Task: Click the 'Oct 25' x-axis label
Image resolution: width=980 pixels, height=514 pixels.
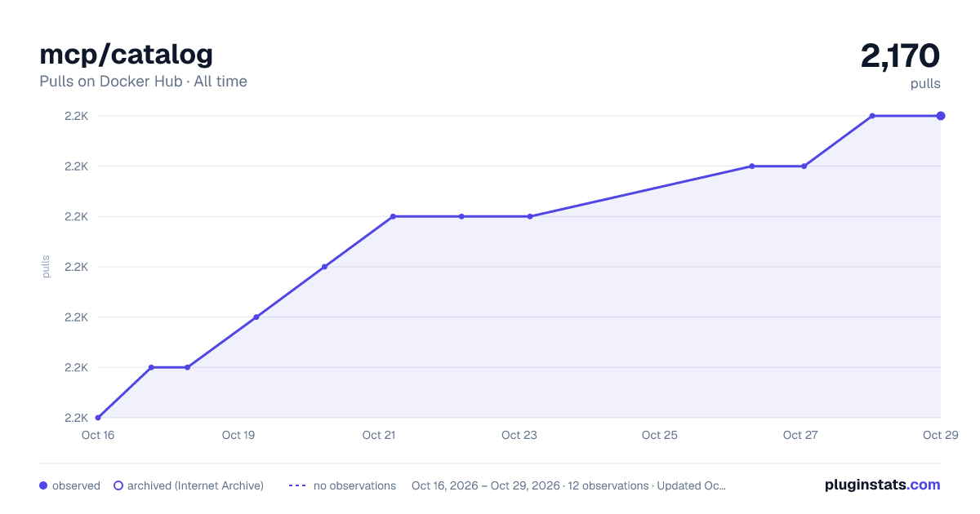Action: [660, 435]
